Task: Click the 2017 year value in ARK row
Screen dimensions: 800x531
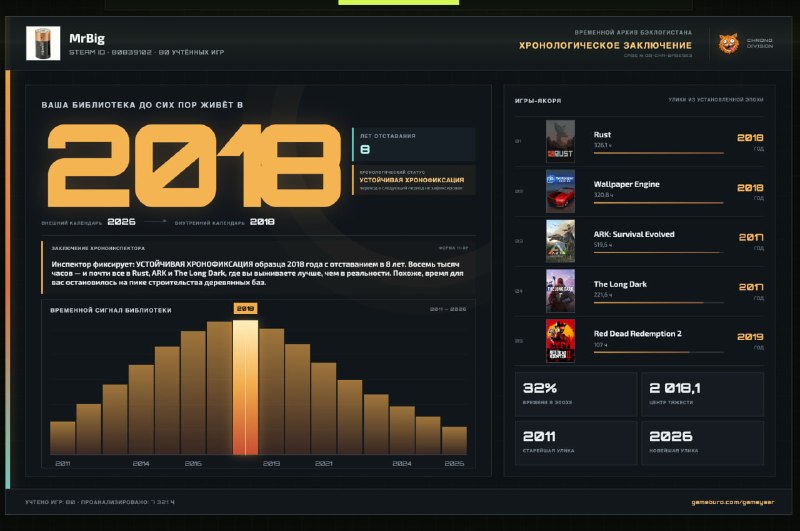Action: coord(751,237)
